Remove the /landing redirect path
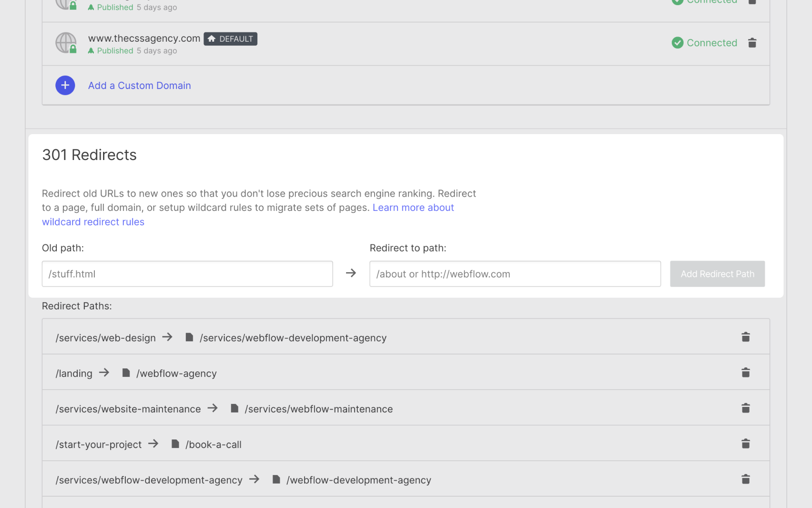Viewport: 812px width, 508px height. coord(746,373)
